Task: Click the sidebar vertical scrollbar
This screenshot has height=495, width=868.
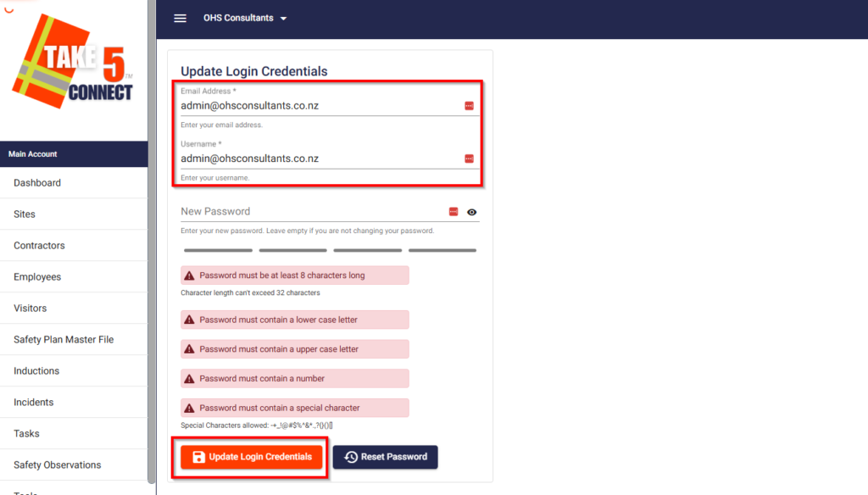Action: (152, 242)
